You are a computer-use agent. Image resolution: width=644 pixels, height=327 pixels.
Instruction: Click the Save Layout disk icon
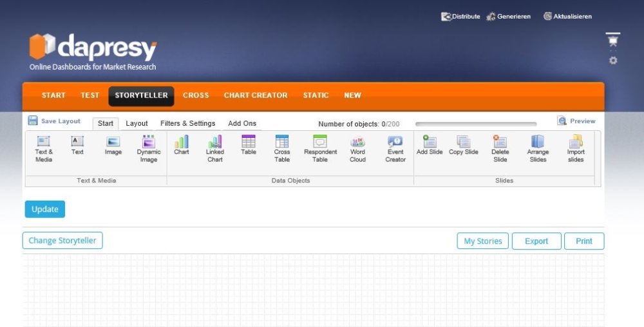33,121
